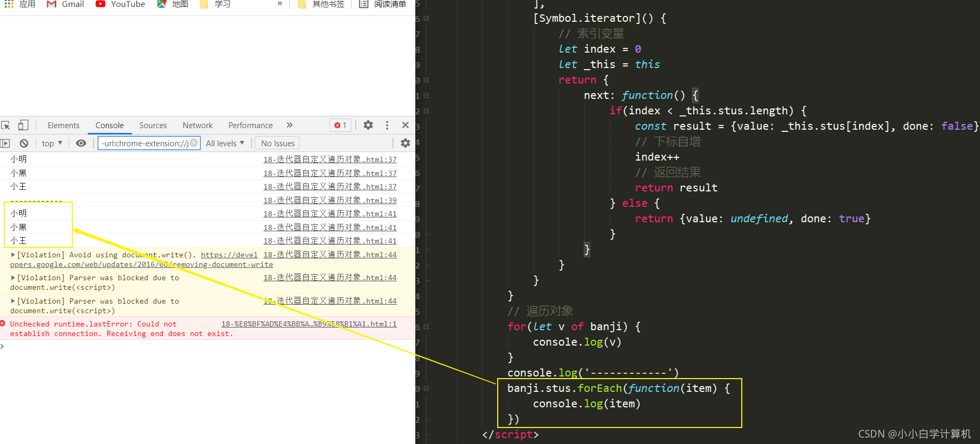
Task: Place cursor on 'let index = 0' line
Action: click(600, 49)
